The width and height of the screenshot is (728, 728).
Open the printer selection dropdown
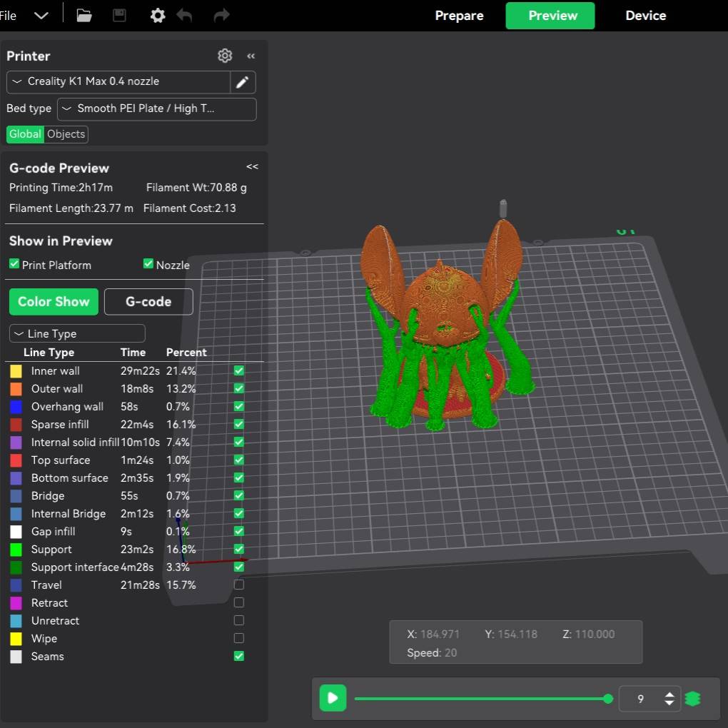click(119, 81)
